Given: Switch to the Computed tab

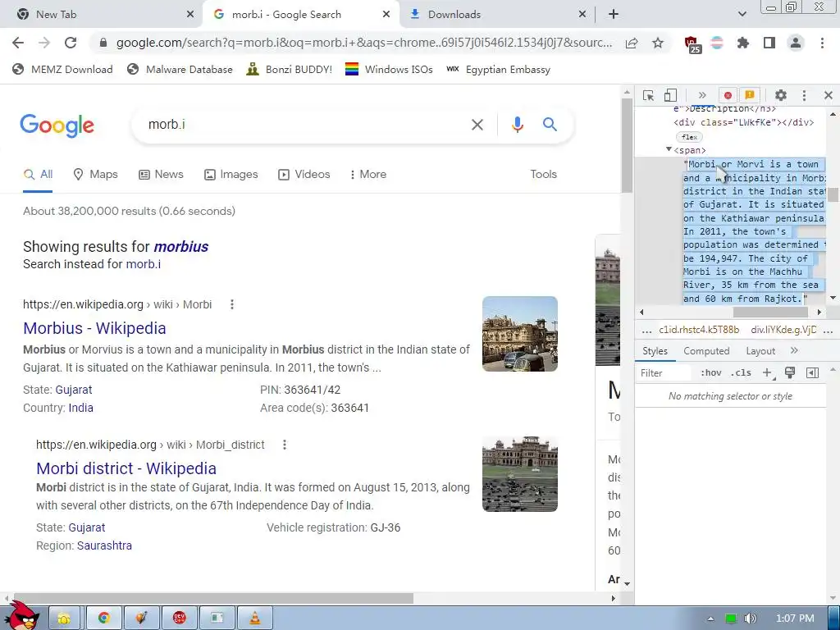Looking at the screenshot, I should point(706,351).
